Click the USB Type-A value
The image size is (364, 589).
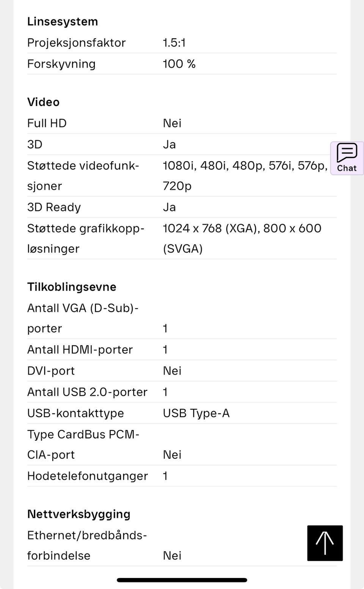(196, 413)
